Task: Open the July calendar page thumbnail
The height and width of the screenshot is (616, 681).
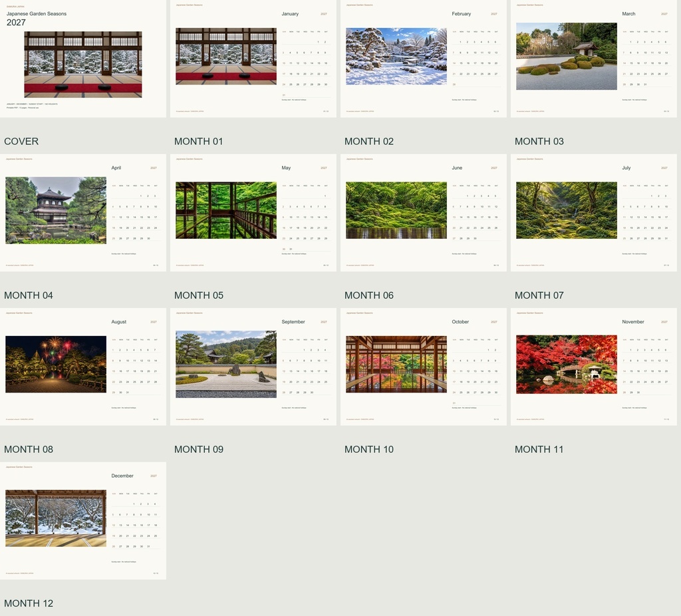Action: point(594,213)
